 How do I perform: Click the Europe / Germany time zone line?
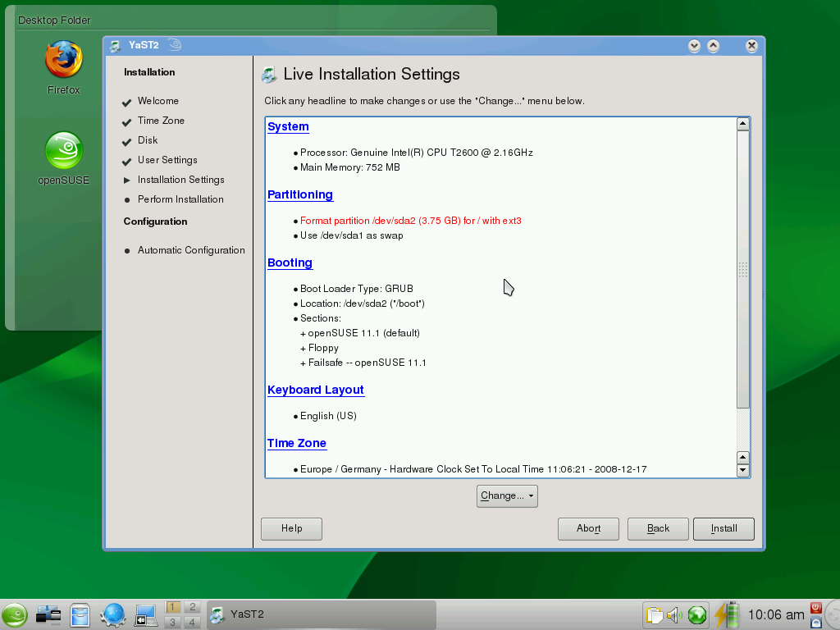473,469
